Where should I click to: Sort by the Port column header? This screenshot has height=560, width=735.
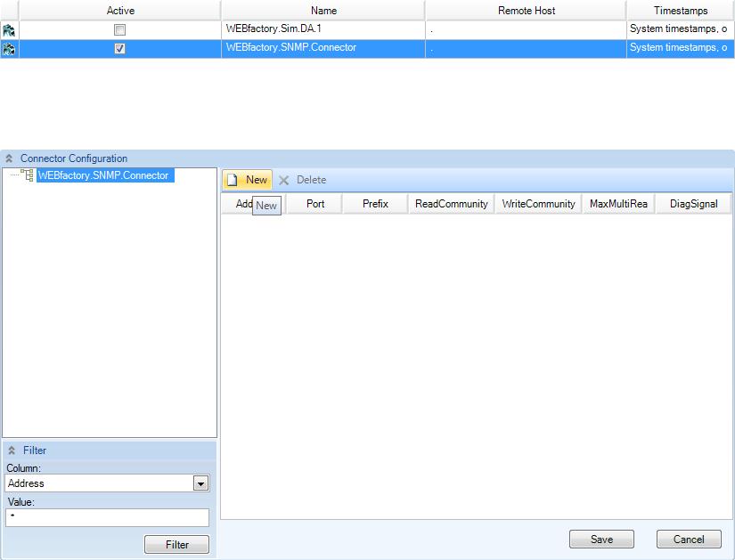point(315,204)
